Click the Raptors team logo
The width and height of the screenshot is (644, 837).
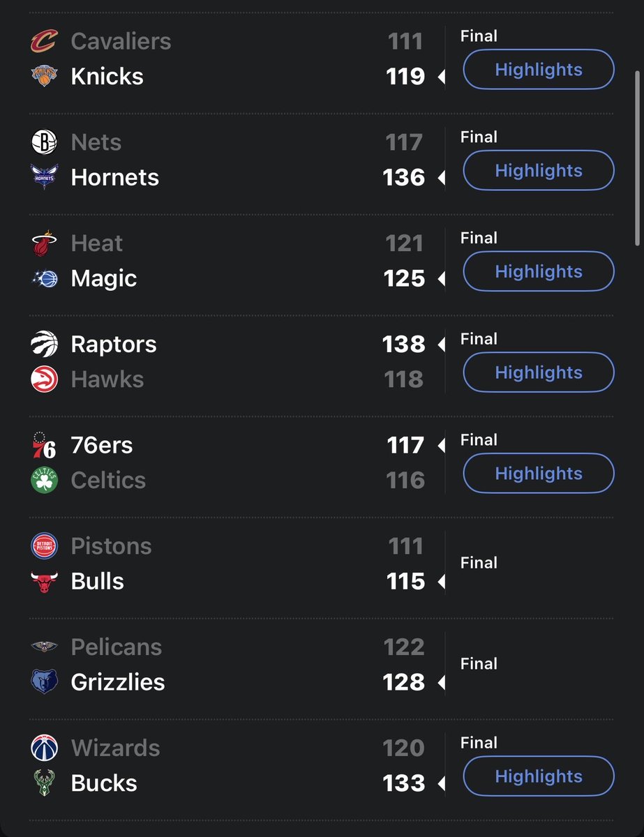tap(44, 345)
